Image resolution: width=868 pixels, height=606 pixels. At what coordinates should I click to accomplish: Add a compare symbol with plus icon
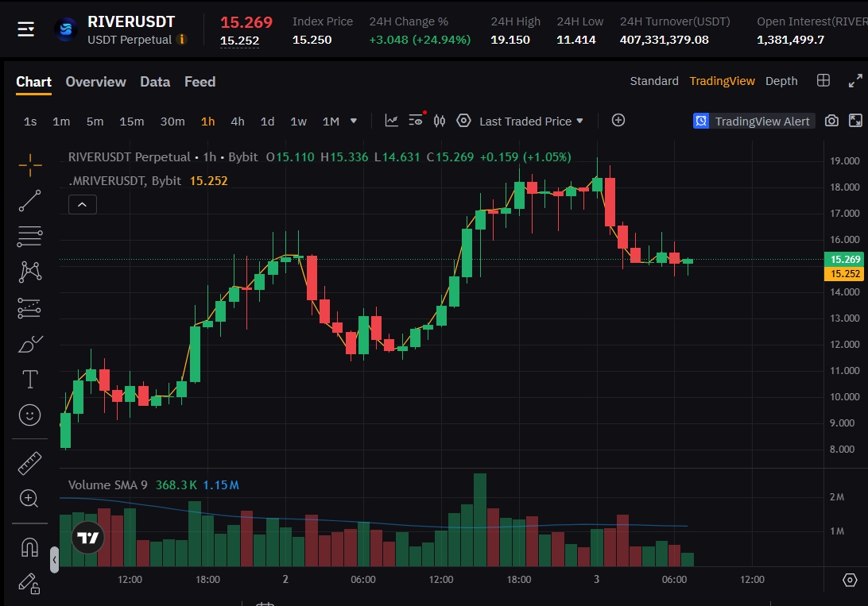point(618,120)
